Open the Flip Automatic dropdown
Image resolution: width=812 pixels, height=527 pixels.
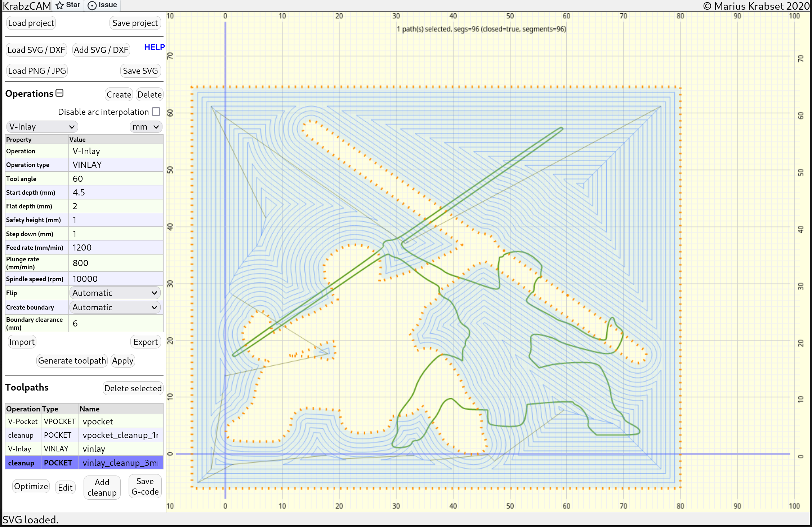click(x=115, y=293)
